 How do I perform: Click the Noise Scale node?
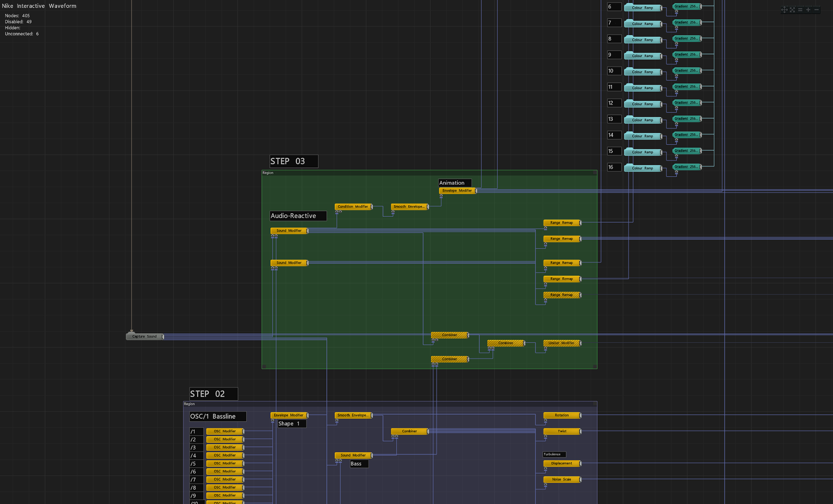(561, 480)
